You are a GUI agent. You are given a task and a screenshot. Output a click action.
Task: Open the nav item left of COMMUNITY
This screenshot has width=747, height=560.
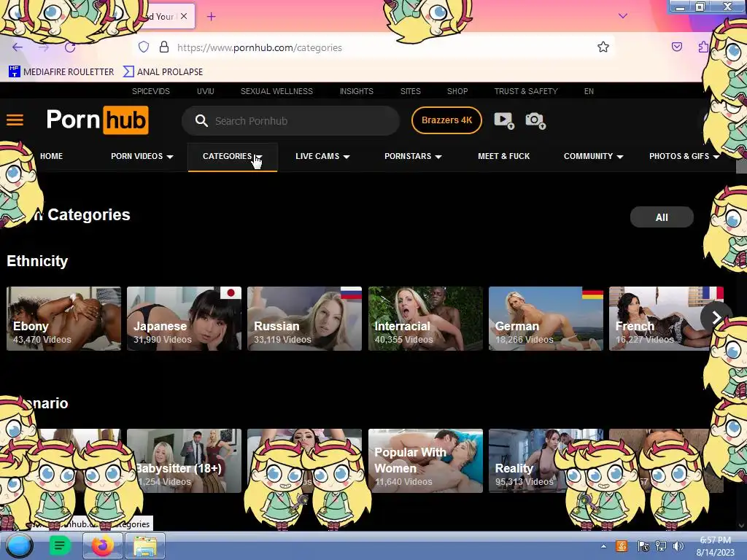(x=503, y=156)
